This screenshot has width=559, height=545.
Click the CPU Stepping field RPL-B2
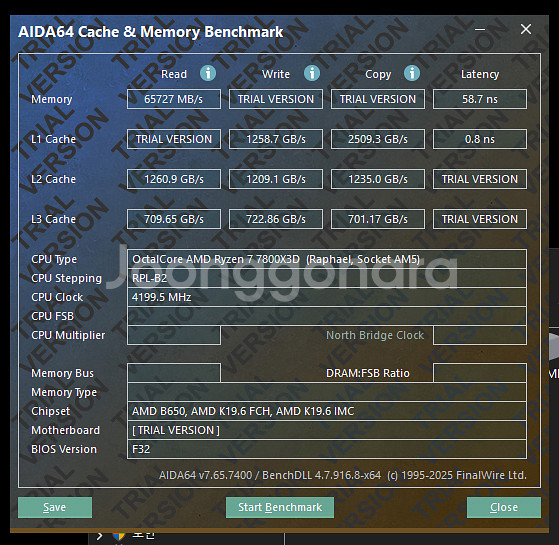(x=327, y=278)
